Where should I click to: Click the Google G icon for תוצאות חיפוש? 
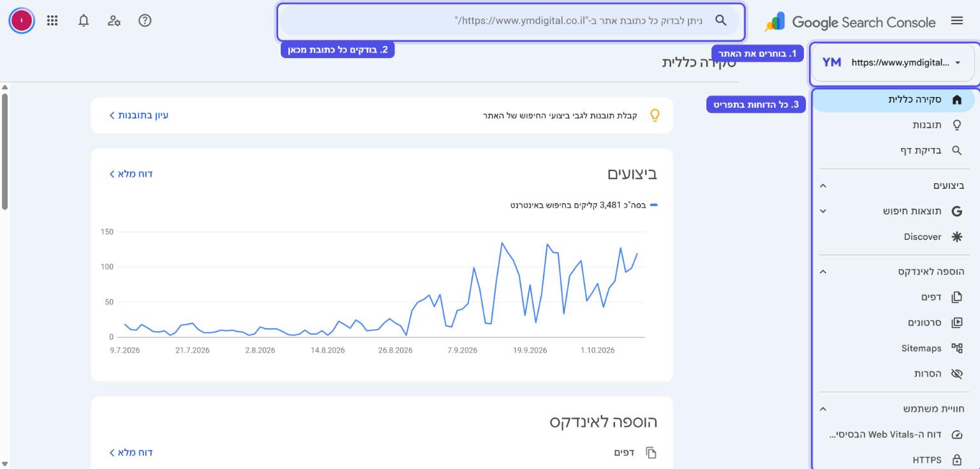pyautogui.click(x=956, y=211)
